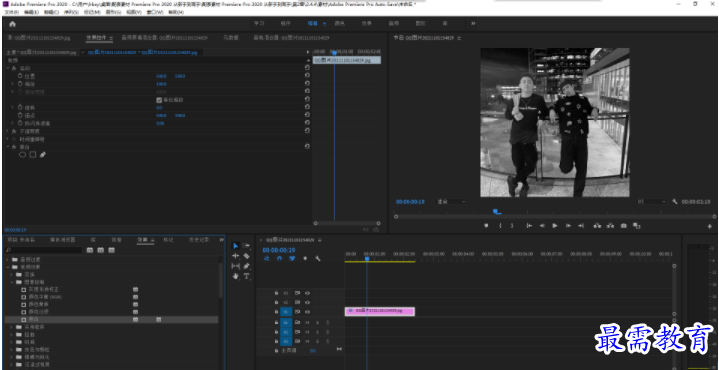Open the Effects panel tab
Image resolution: width=719 pixels, height=370 pixels.
(143, 239)
